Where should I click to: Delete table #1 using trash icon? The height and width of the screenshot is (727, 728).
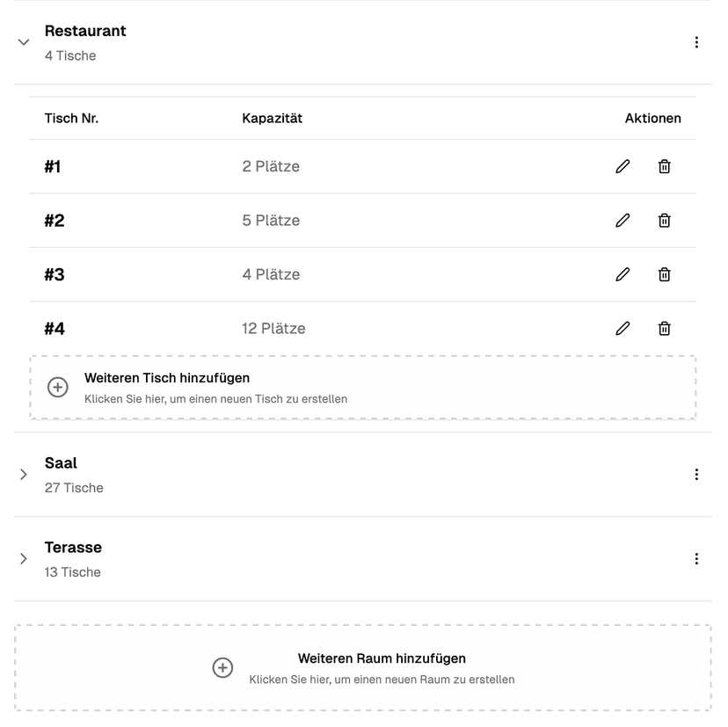point(665,166)
